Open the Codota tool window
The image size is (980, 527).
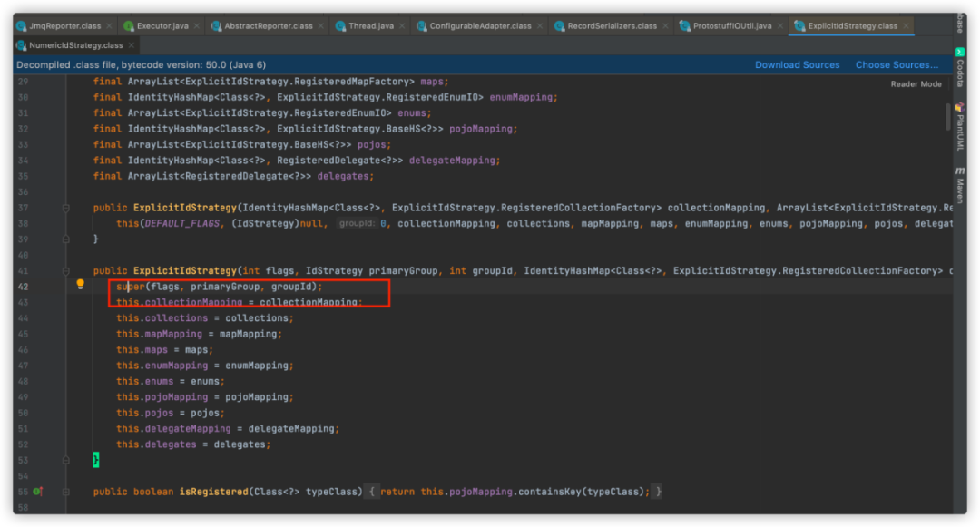coord(960,67)
